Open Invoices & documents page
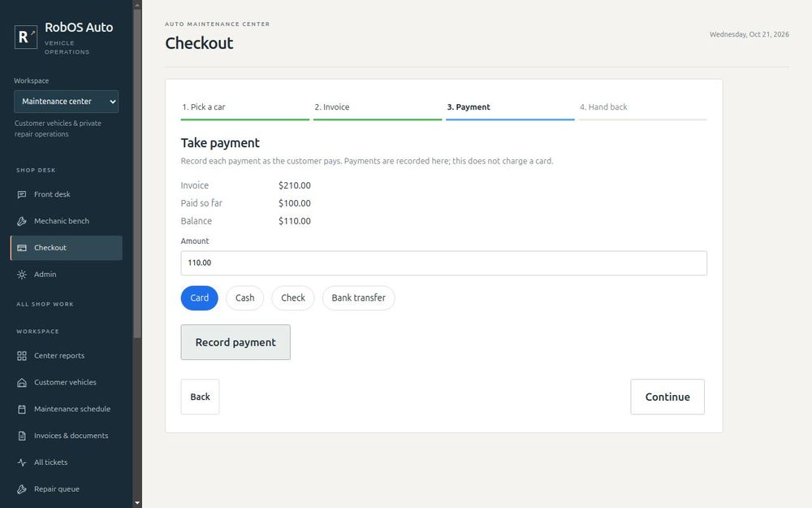Image resolution: width=812 pixels, height=508 pixels. (67, 436)
